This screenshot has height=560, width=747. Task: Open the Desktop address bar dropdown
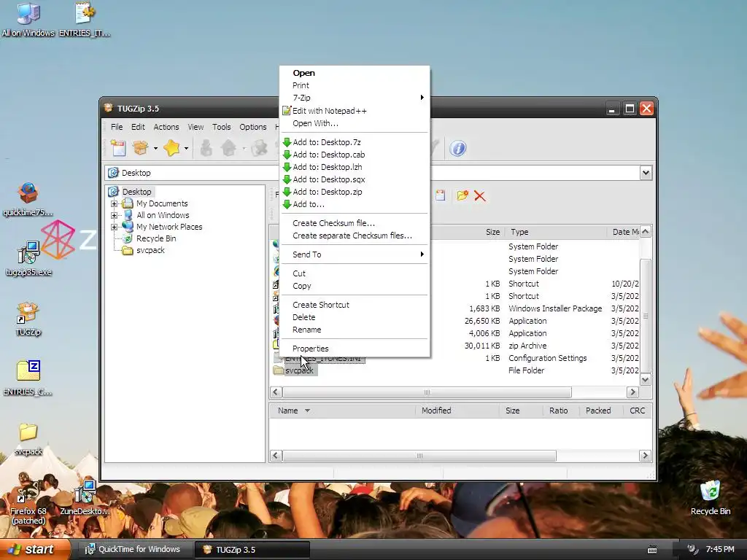(646, 173)
